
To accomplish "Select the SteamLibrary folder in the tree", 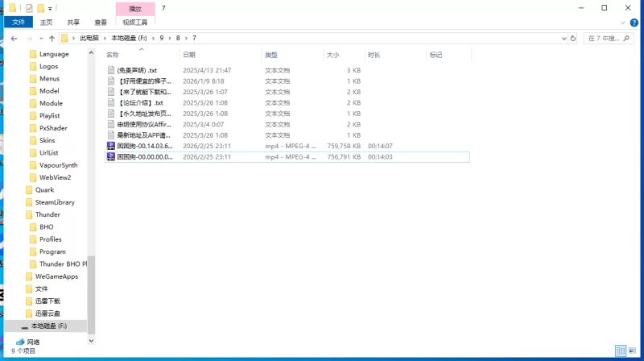I will pos(55,202).
